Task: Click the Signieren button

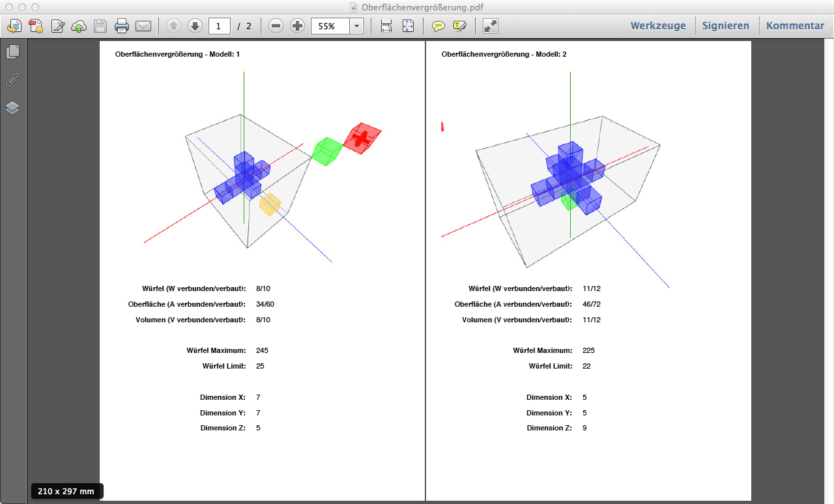Action: pyautogui.click(x=726, y=26)
